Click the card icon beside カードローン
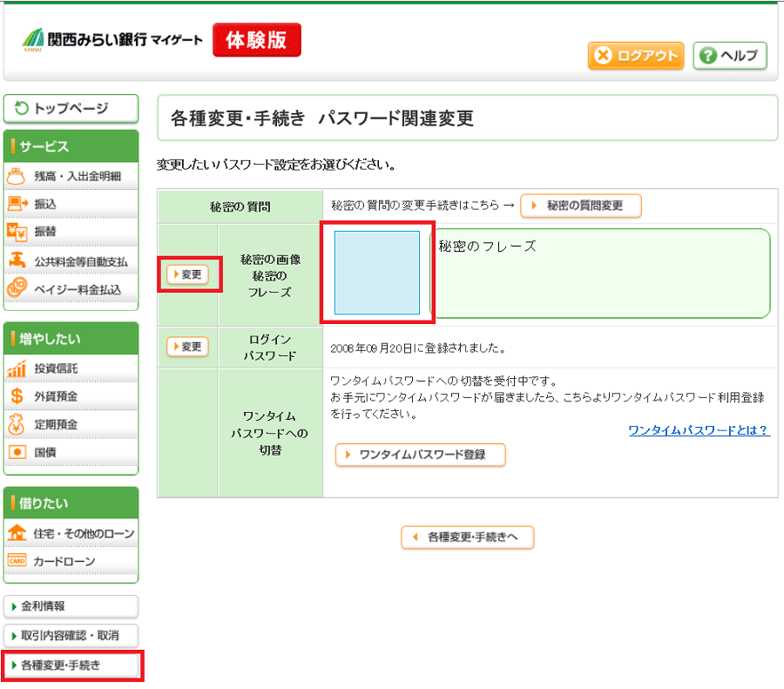Image resolution: width=784 pixels, height=689 pixels. click(17, 561)
